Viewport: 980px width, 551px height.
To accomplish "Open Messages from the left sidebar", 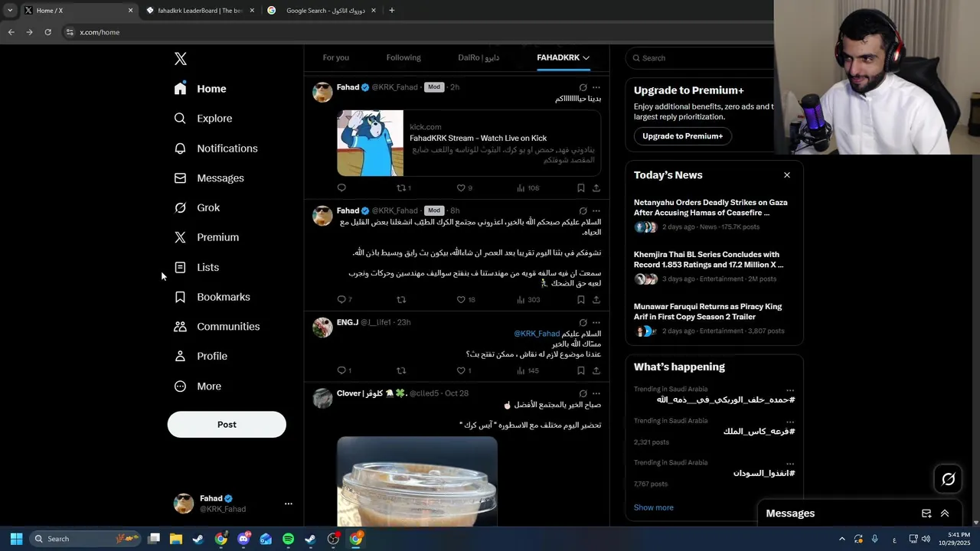I will [209, 178].
